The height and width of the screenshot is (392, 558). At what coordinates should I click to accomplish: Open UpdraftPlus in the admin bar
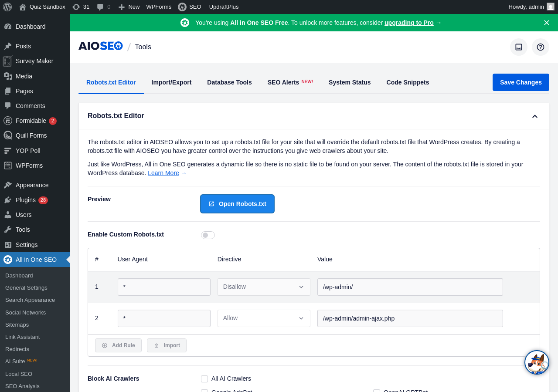coord(224,7)
